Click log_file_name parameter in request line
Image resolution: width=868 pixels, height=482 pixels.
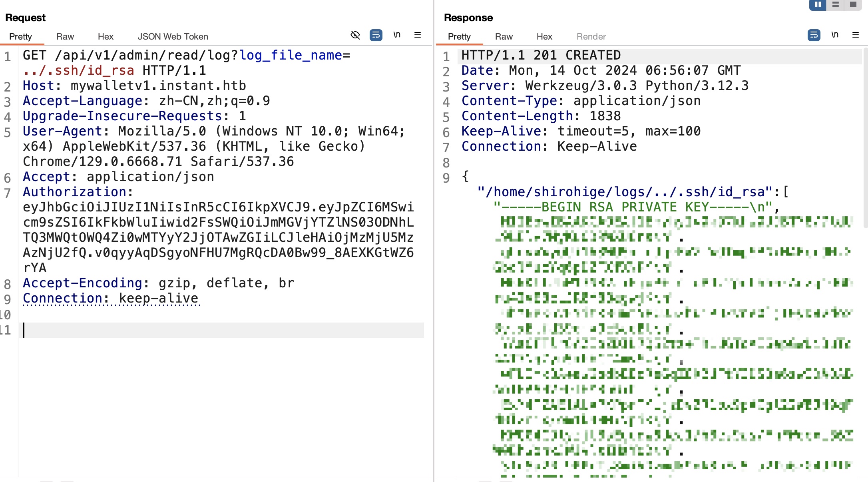(x=291, y=55)
